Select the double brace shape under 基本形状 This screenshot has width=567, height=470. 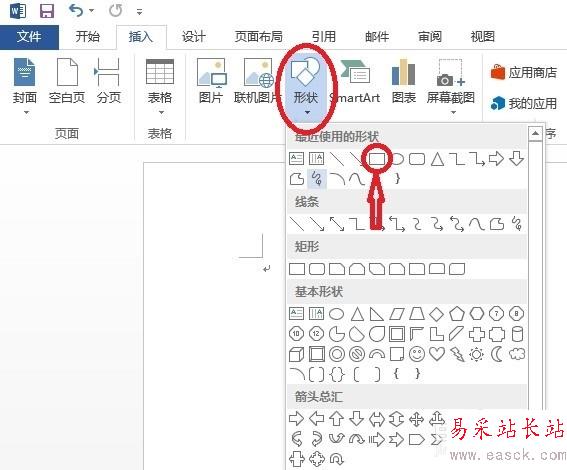[337, 374]
